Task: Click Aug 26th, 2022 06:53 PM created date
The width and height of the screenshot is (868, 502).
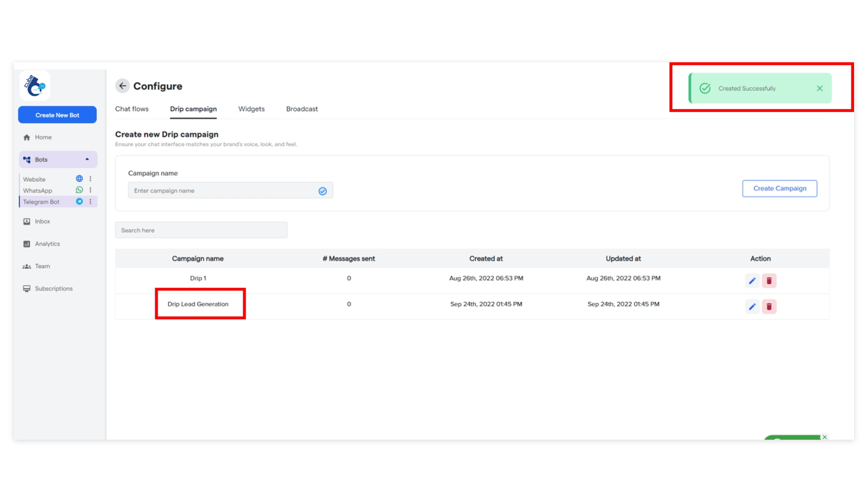Action: [486, 278]
